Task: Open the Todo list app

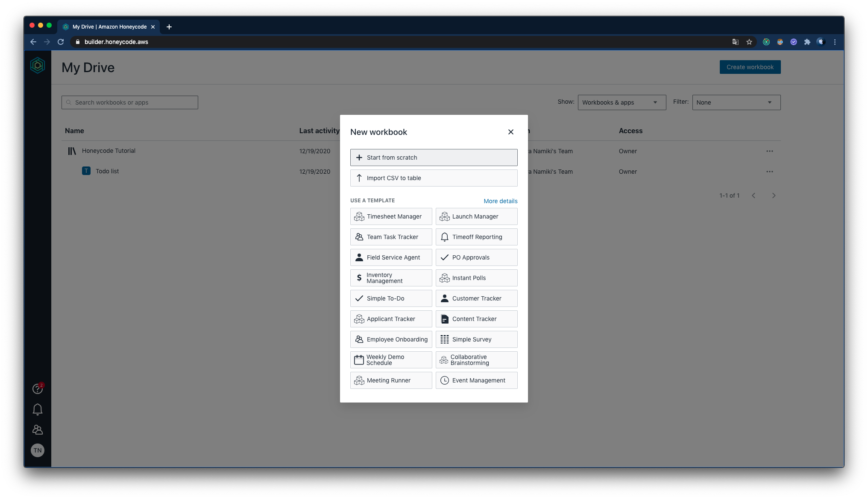Action: click(107, 171)
